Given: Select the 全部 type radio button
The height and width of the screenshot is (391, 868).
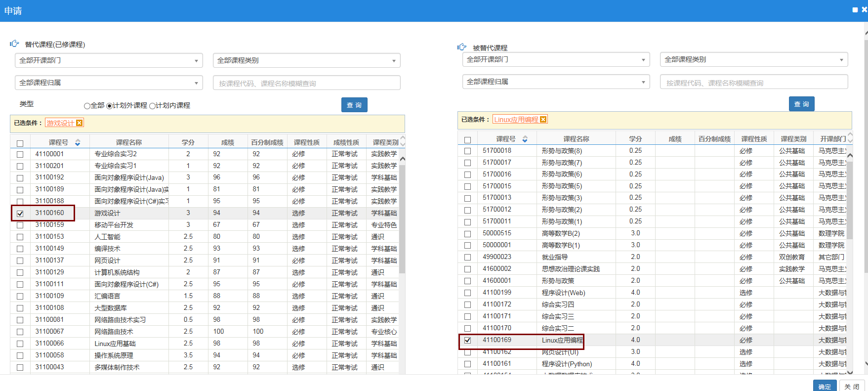Looking at the screenshot, I should tap(87, 106).
